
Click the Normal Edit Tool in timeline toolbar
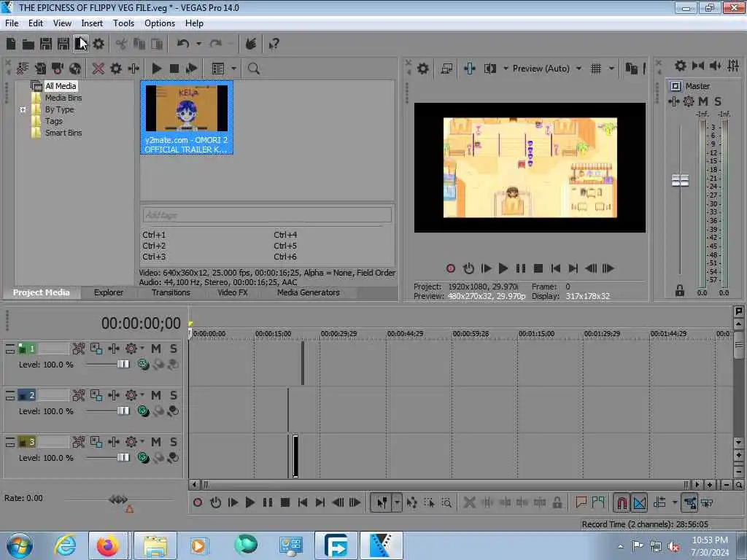click(x=382, y=502)
